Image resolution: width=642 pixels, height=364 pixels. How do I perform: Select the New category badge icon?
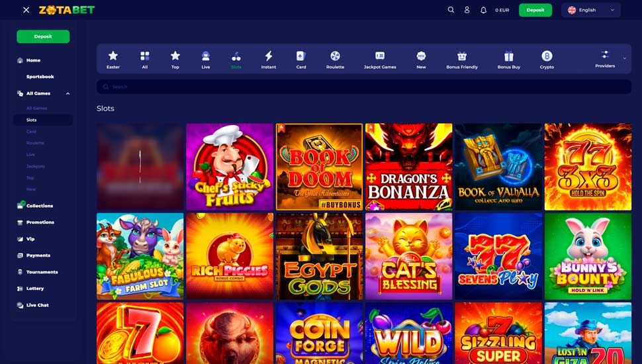pos(421,56)
